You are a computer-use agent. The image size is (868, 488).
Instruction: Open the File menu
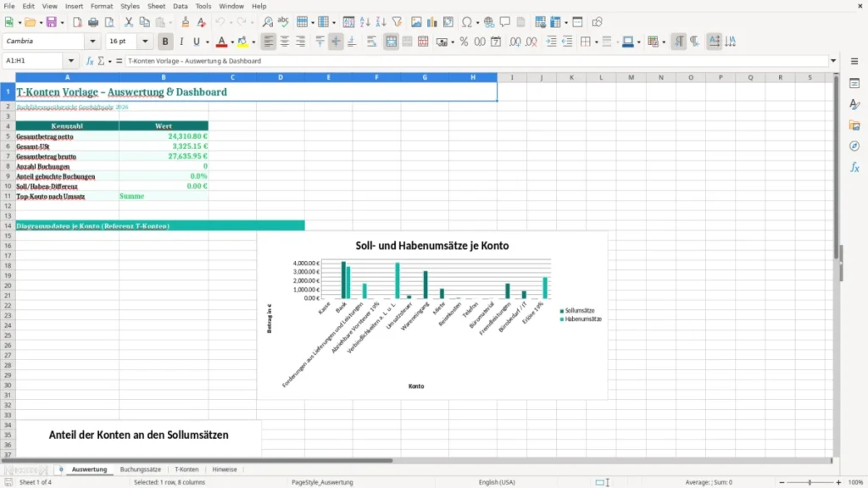9,6
